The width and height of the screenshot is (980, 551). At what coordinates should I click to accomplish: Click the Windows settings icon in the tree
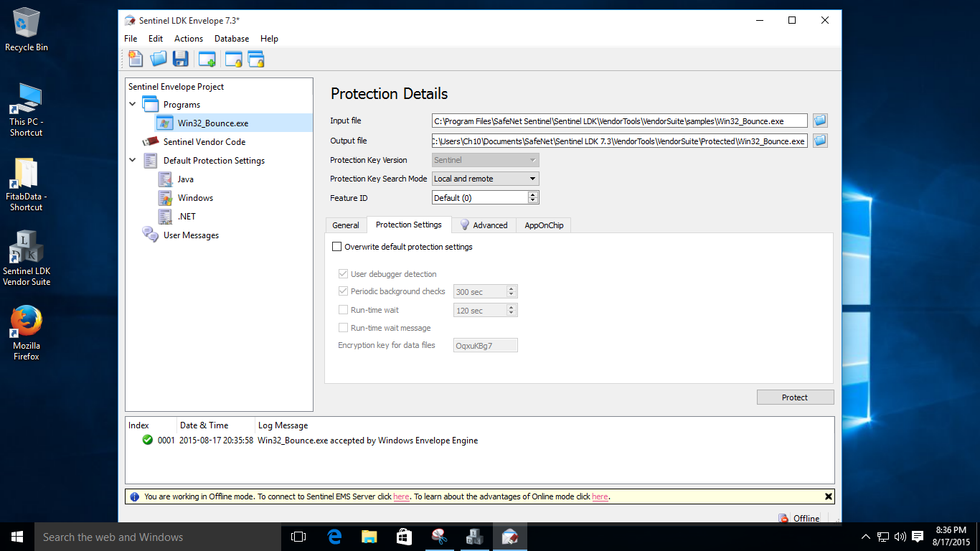pyautogui.click(x=165, y=197)
